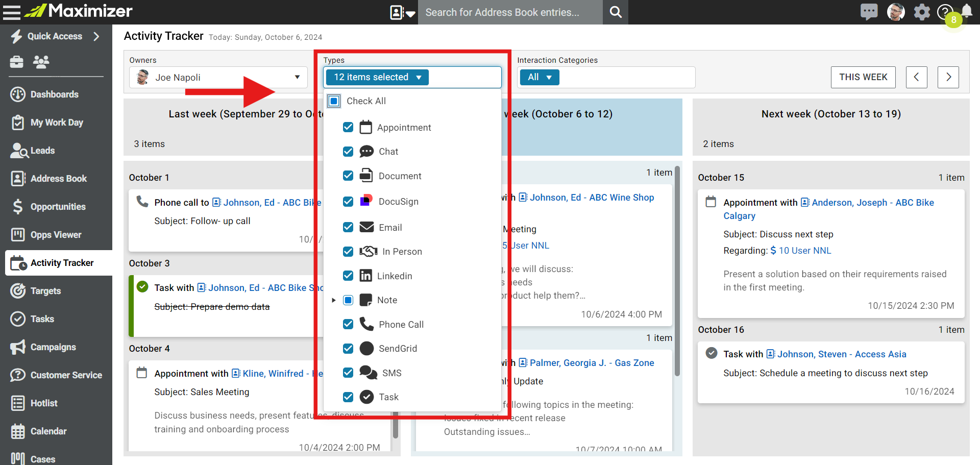Image resolution: width=980 pixels, height=465 pixels.
Task: Toggle the Check All checkbox
Action: pyautogui.click(x=334, y=101)
